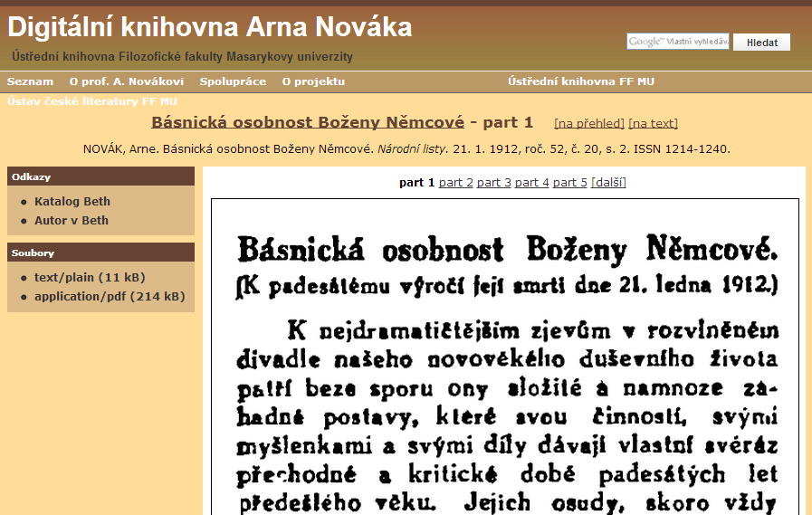Download the text/plain (11 kB) file
This screenshot has width=812, height=515.
click(90, 277)
